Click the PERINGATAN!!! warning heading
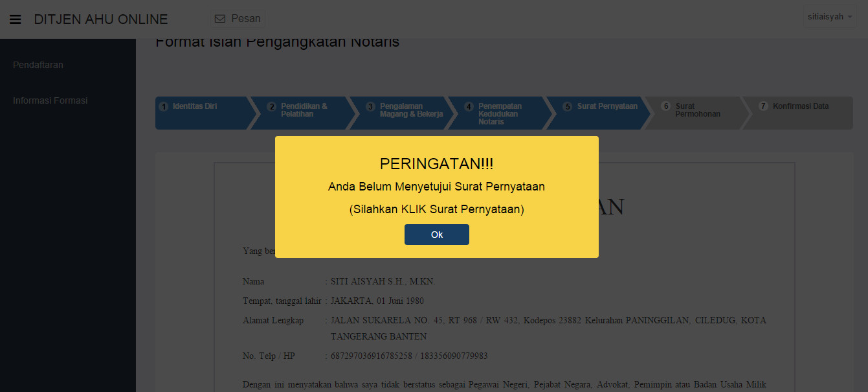 (x=436, y=163)
